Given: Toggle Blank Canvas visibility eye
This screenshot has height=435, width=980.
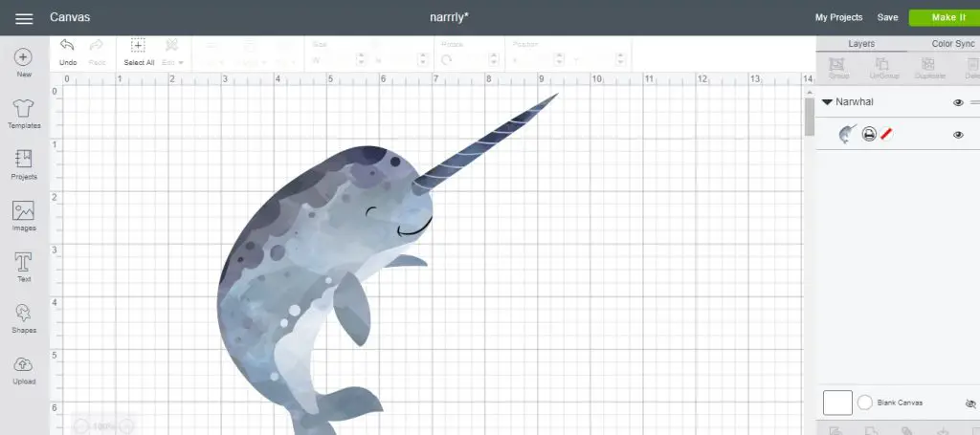Looking at the screenshot, I should [x=970, y=403].
